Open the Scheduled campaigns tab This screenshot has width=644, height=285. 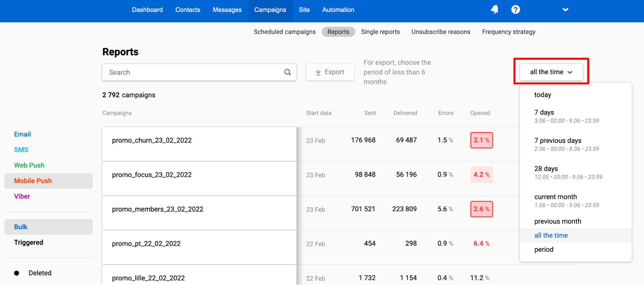point(284,32)
